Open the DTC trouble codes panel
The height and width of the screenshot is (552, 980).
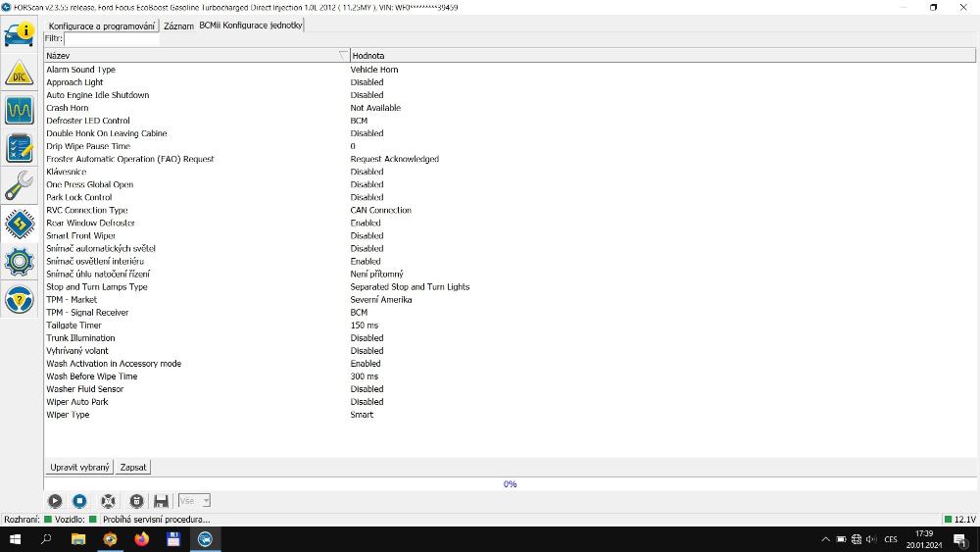click(x=20, y=73)
